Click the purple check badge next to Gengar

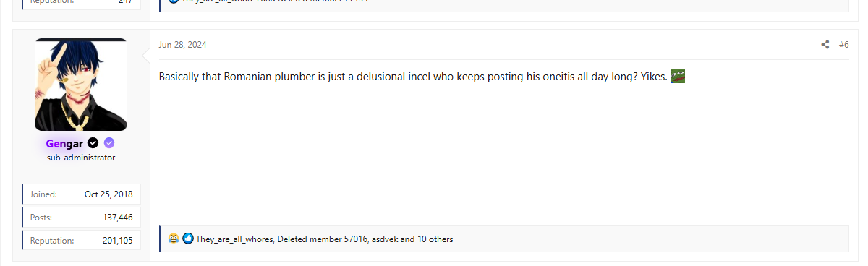click(109, 143)
